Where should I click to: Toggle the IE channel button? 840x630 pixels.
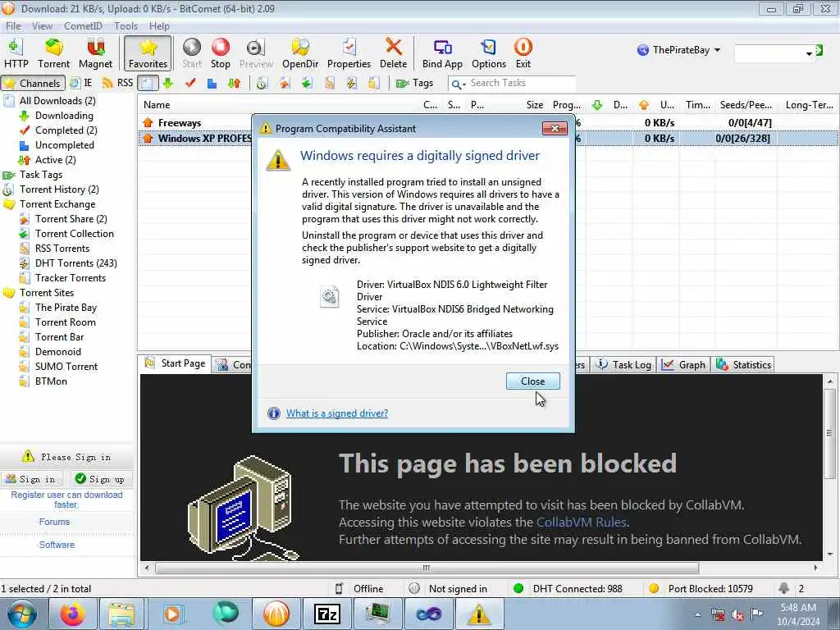click(81, 83)
